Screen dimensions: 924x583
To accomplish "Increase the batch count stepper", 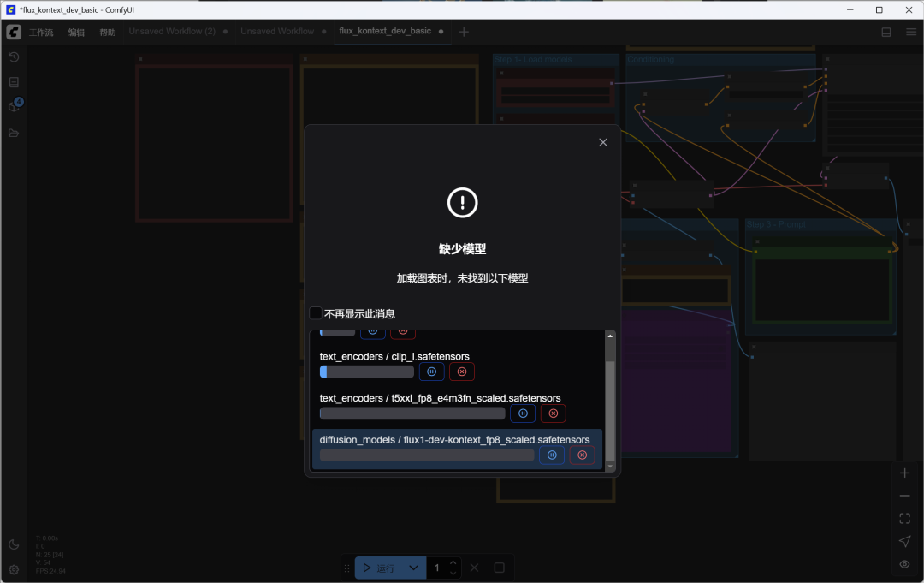I will pyautogui.click(x=453, y=563).
